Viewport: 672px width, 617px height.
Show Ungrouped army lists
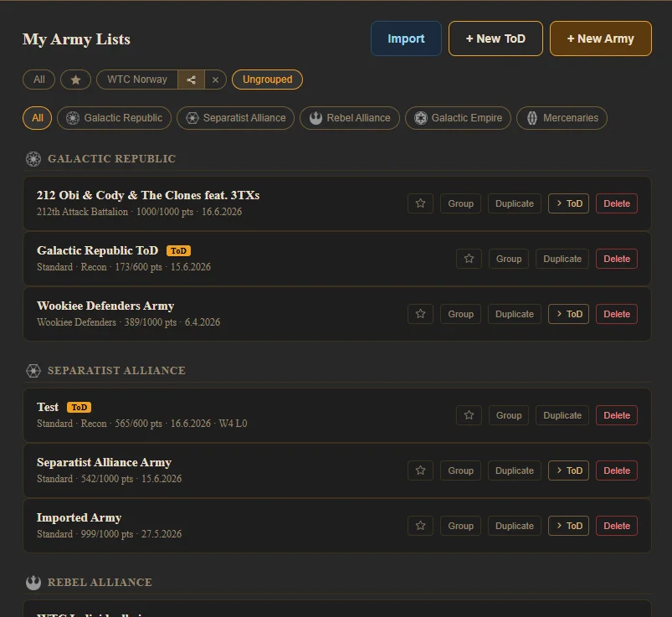268,80
